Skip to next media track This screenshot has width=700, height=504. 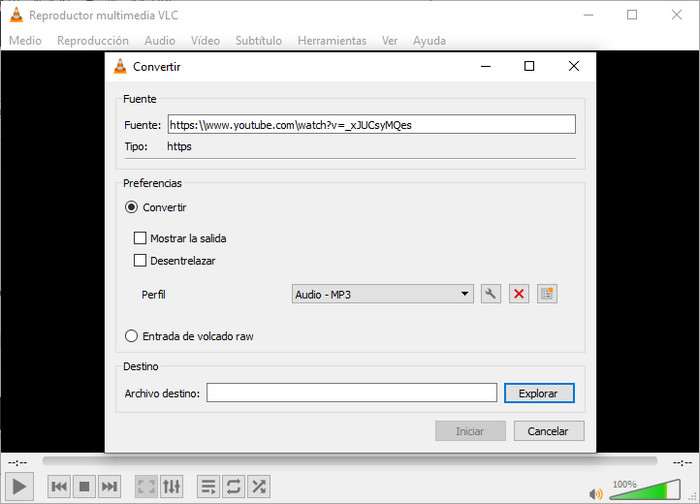click(109, 486)
